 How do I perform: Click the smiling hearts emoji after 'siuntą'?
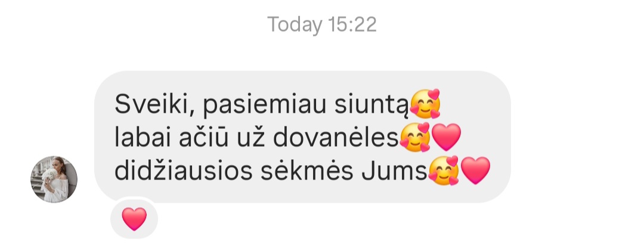(x=425, y=104)
